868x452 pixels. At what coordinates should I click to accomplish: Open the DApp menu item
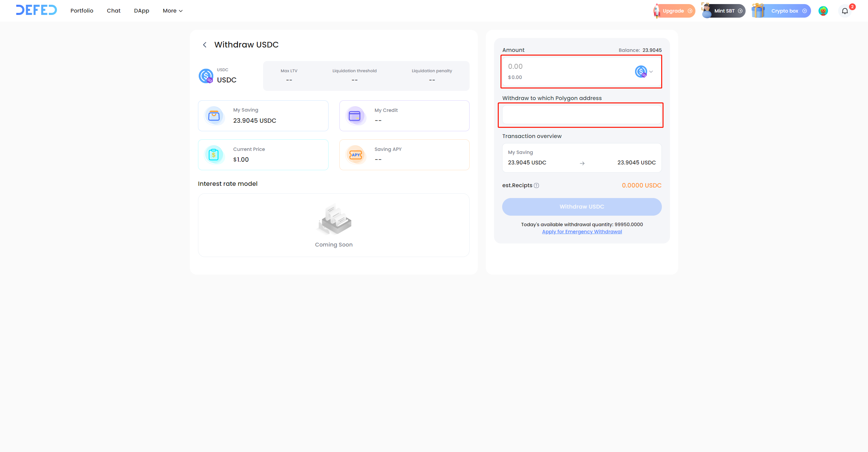tap(141, 11)
